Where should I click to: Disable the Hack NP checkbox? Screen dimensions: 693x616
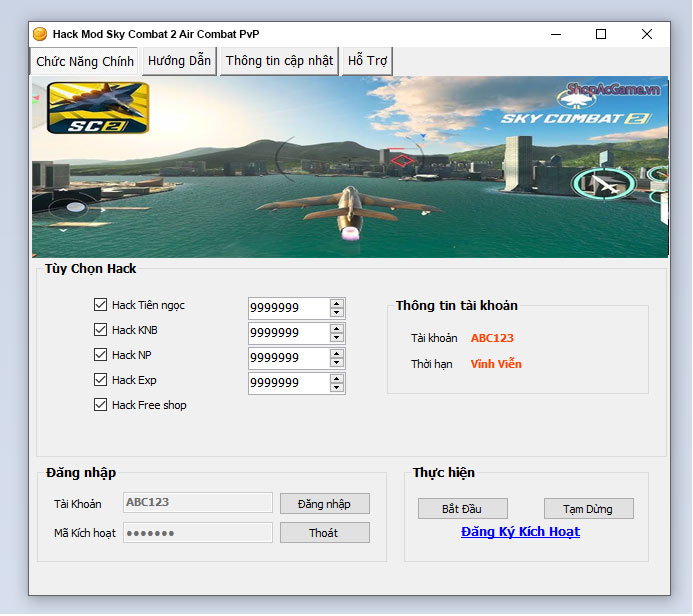[100, 354]
